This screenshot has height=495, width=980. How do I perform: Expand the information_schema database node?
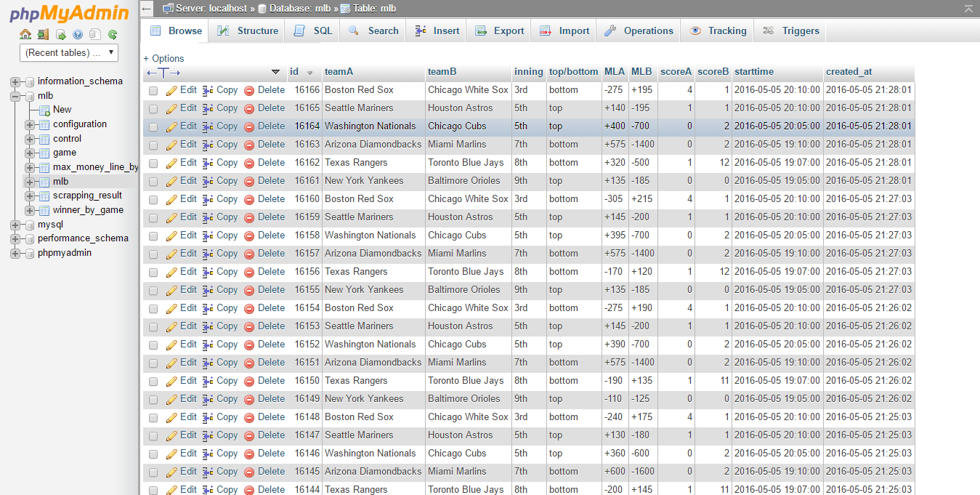coord(15,81)
